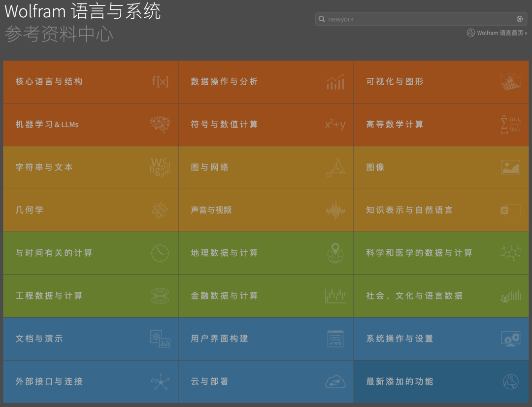Focus the search field containing newyork
The height and width of the screenshot is (407, 532).
click(x=421, y=19)
